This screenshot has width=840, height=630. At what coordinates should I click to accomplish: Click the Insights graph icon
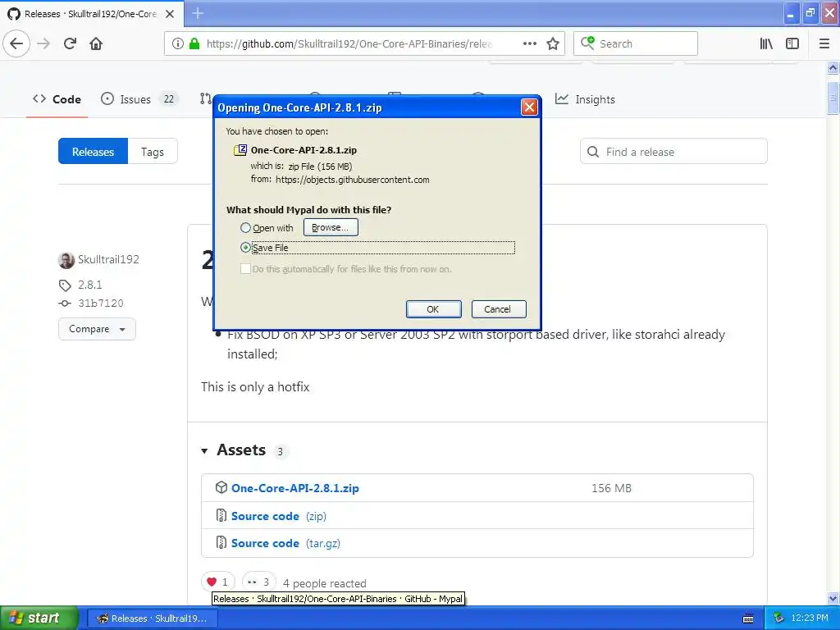coord(561,98)
